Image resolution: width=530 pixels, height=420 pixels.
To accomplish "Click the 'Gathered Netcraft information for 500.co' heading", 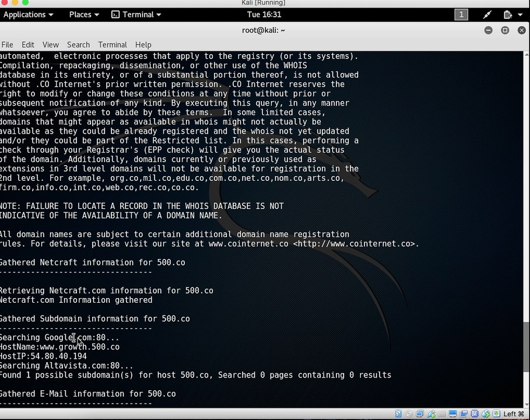I will (93, 262).
